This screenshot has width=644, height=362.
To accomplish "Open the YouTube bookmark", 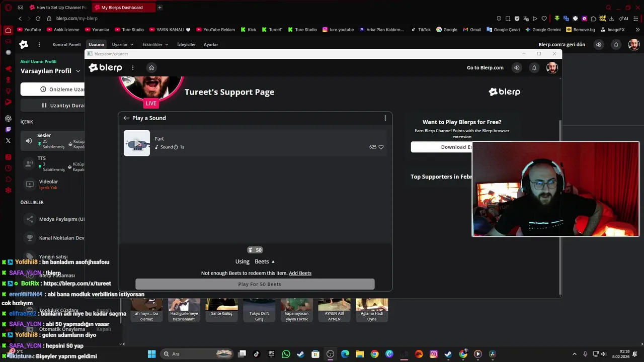I will click(29, 30).
